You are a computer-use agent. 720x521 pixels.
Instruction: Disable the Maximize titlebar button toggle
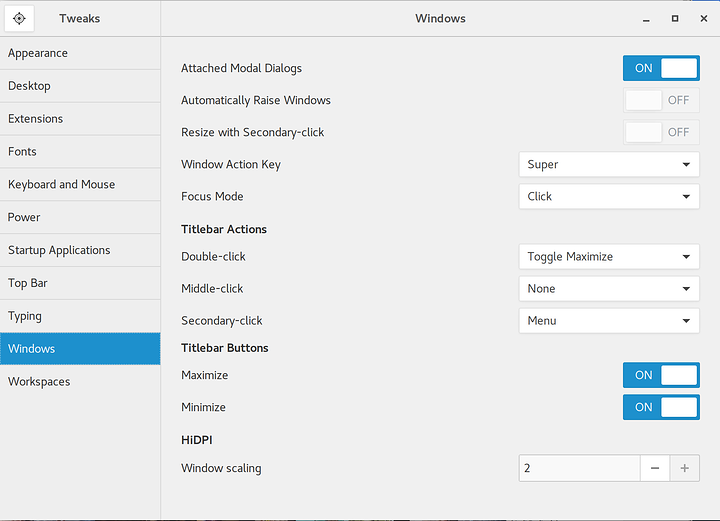tap(661, 375)
